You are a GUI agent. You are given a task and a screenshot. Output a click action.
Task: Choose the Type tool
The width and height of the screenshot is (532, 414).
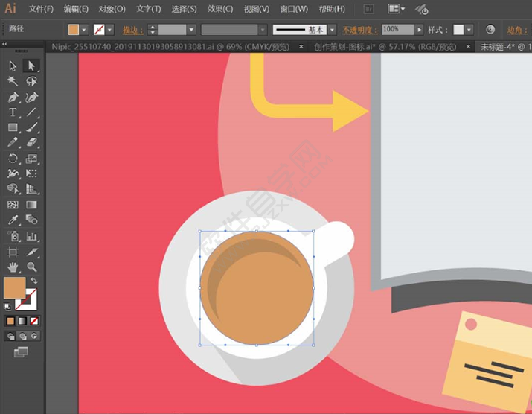(13, 112)
